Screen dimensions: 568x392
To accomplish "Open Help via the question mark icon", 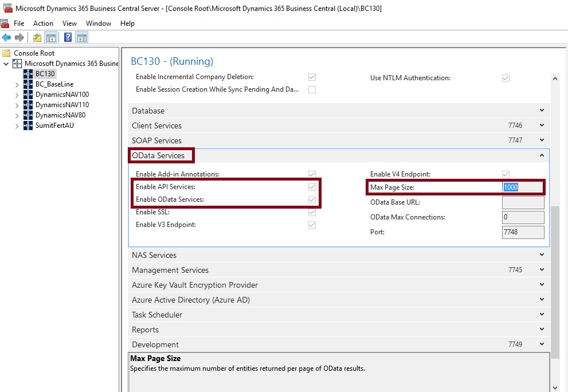I will coord(68,38).
